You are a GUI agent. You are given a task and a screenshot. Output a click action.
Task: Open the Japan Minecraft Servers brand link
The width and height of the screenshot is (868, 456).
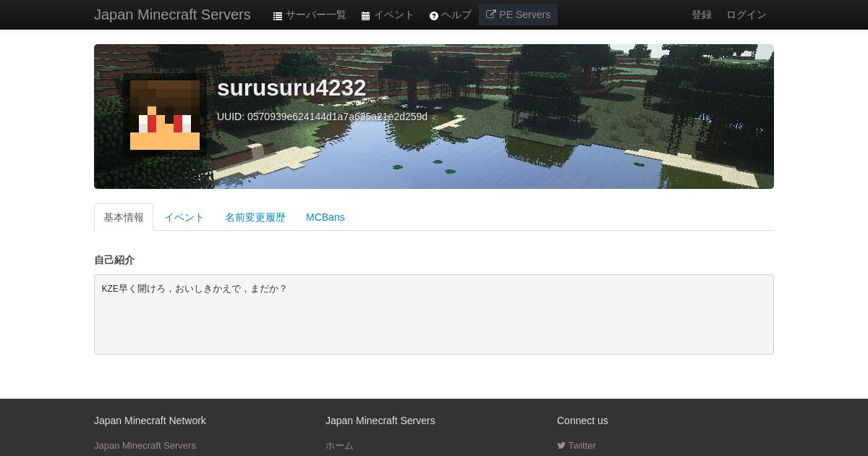coord(172,14)
